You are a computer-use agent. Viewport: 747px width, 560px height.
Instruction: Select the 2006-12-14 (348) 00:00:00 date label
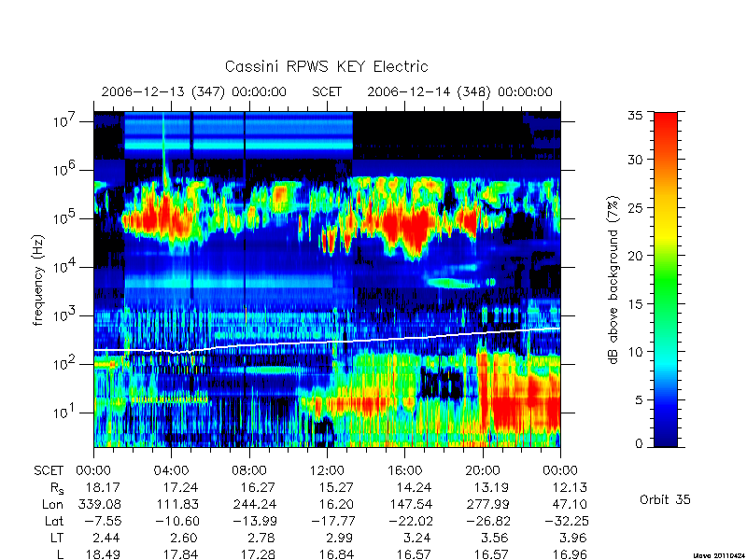(459, 91)
